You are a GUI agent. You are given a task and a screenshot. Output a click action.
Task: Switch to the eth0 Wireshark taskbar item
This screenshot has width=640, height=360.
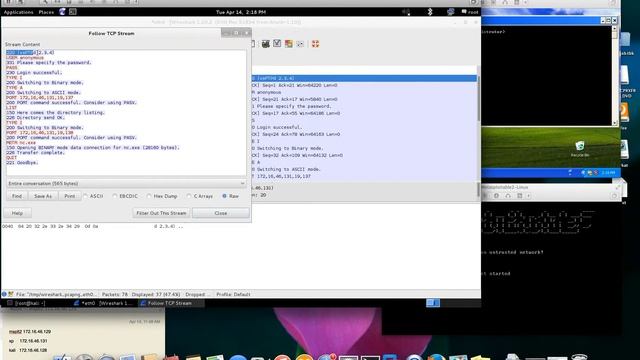tap(103, 303)
